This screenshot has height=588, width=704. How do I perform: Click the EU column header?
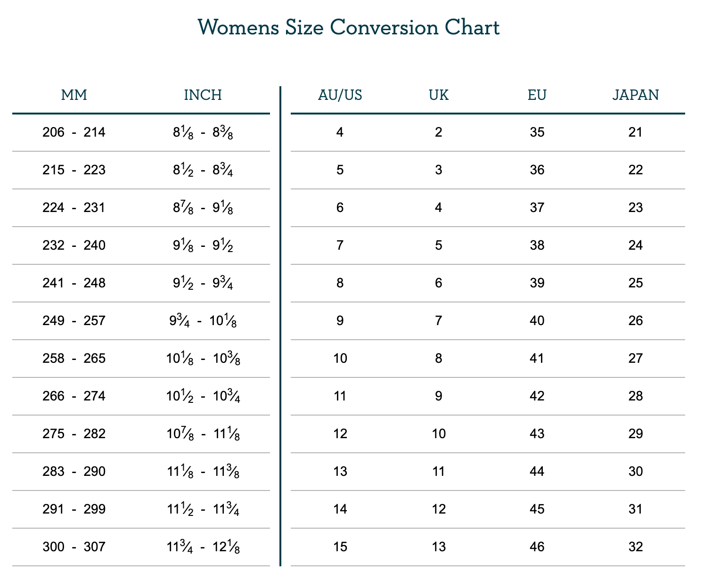(x=537, y=95)
